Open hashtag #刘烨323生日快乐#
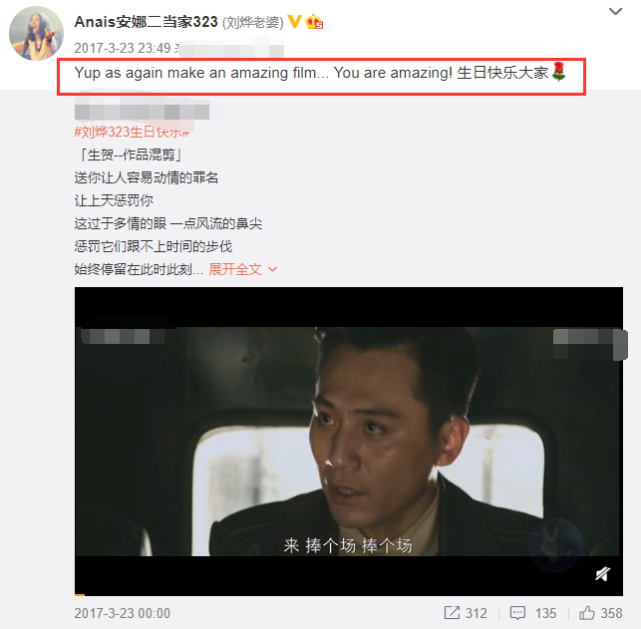The height and width of the screenshot is (629, 641). tap(132, 132)
